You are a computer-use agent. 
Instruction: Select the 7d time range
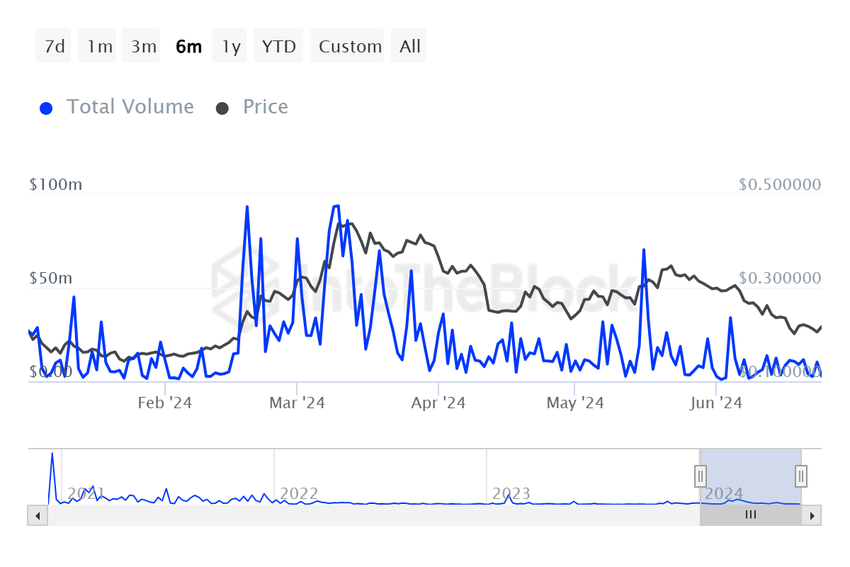pos(54,46)
